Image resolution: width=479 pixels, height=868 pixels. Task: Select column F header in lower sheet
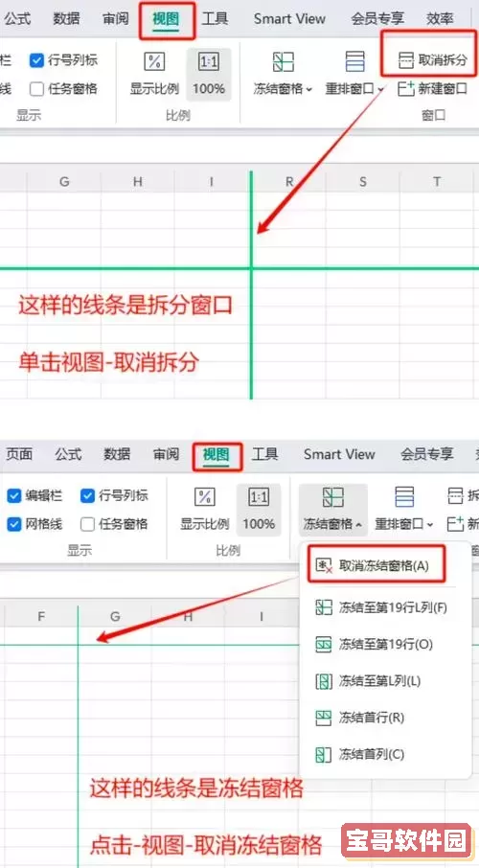coord(41,616)
